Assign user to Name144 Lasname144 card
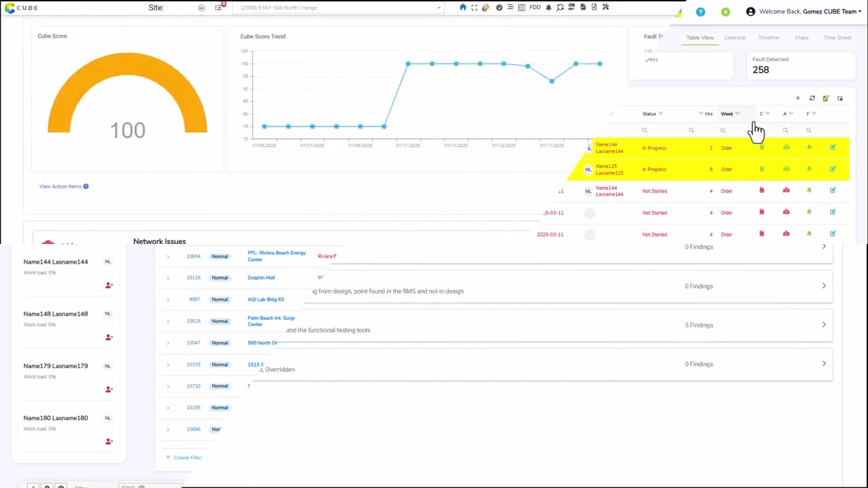The width and height of the screenshot is (868, 488). click(x=108, y=285)
